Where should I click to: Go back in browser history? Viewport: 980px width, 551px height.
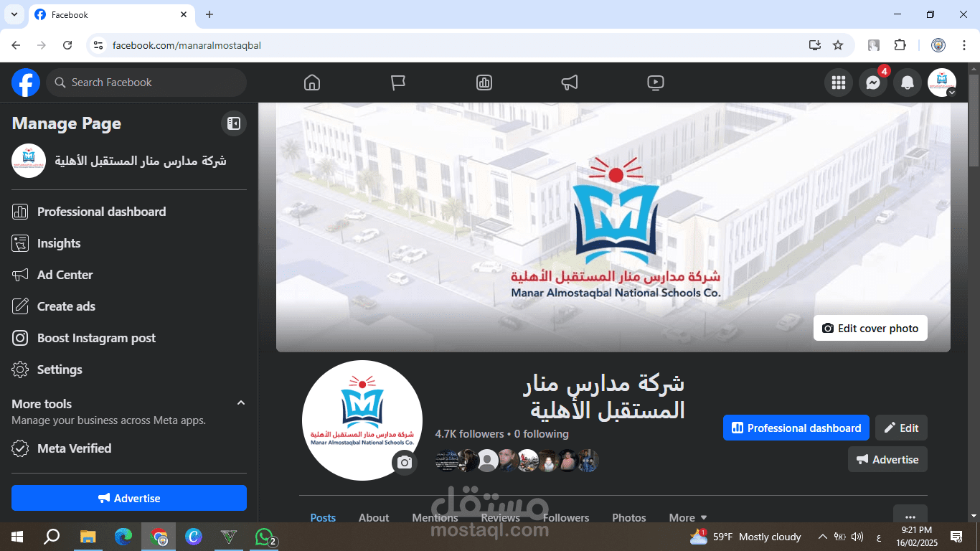point(16,45)
